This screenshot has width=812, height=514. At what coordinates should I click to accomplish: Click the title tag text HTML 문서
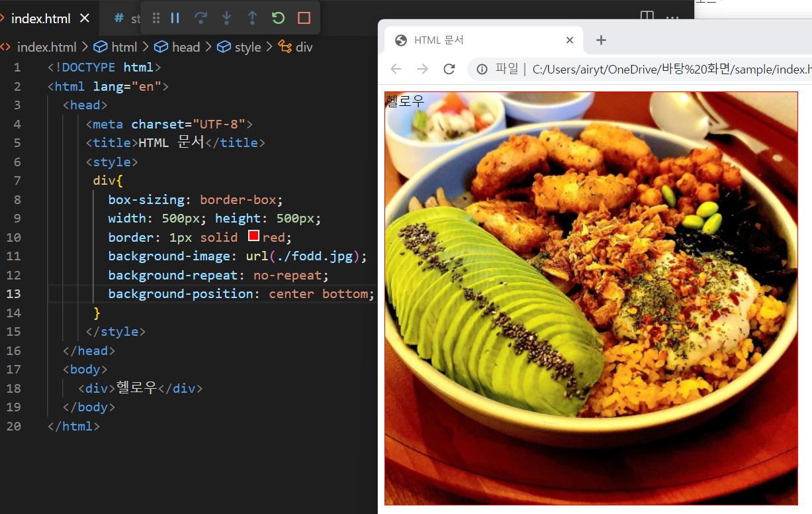click(x=171, y=142)
